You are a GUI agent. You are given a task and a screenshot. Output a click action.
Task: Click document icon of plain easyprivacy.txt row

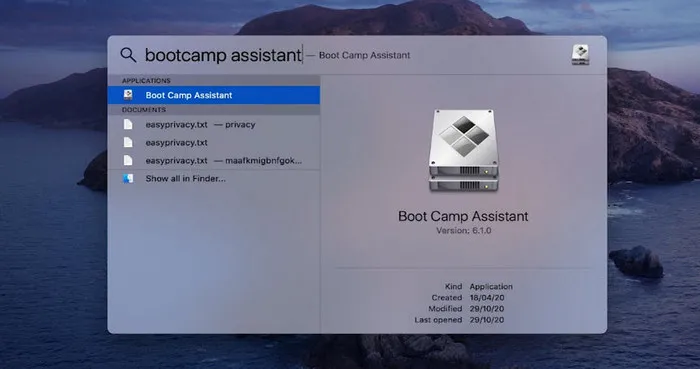[x=128, y=142]
